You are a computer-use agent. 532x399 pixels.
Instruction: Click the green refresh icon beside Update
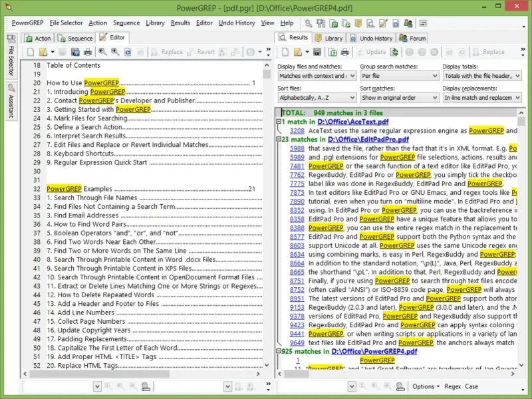click(x=394, y=52)
